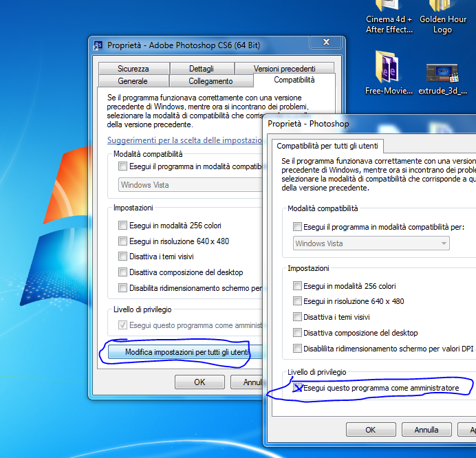This screenshot has width=476, height=458.
Task: Check 256 colori option in the CS6 properties window
Action: (122, 225)
